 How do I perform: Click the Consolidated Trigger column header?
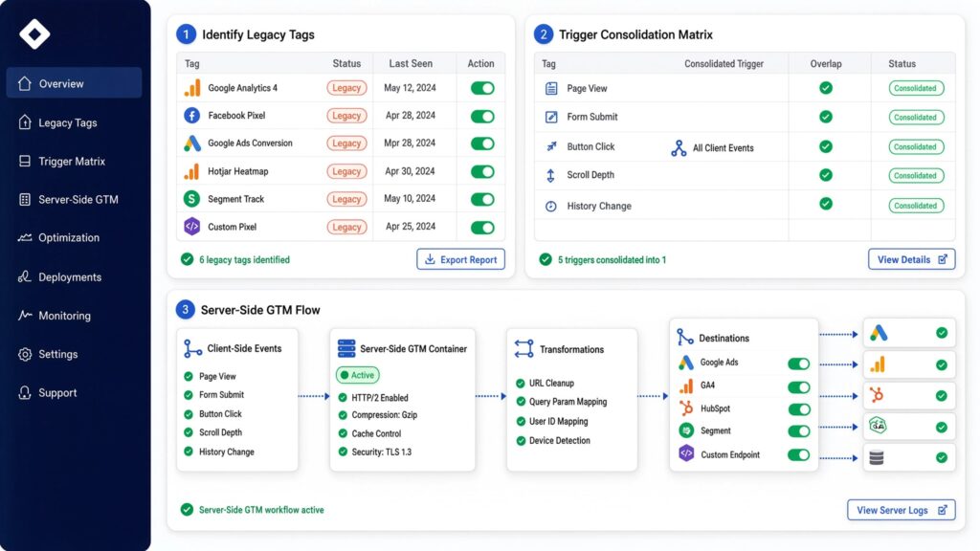tap(724, 64)
